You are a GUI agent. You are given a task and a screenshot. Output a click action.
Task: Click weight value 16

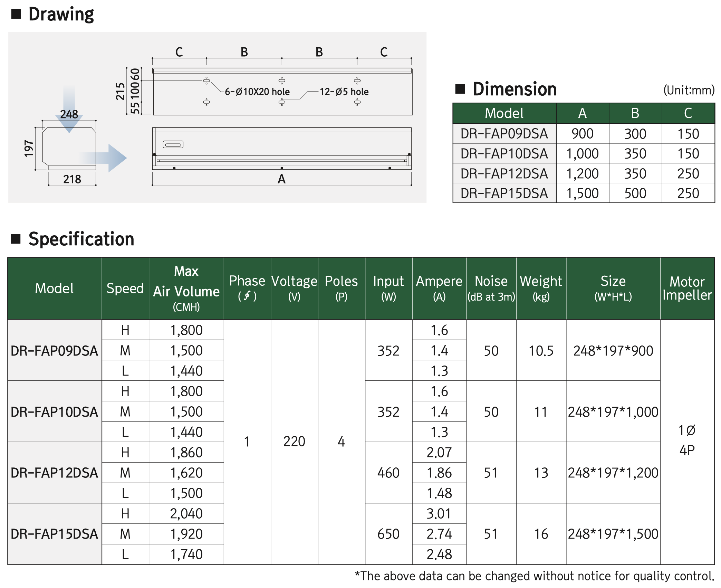541,534
